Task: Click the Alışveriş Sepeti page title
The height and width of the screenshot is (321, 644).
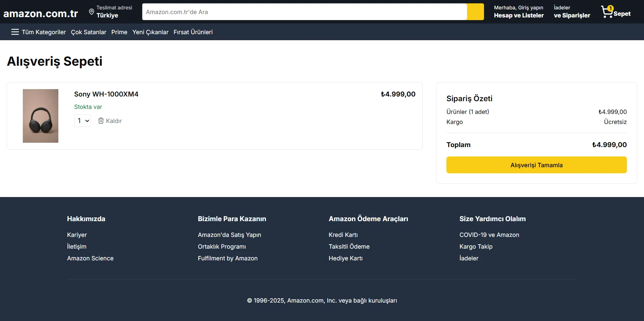Action: click(55, 61)
